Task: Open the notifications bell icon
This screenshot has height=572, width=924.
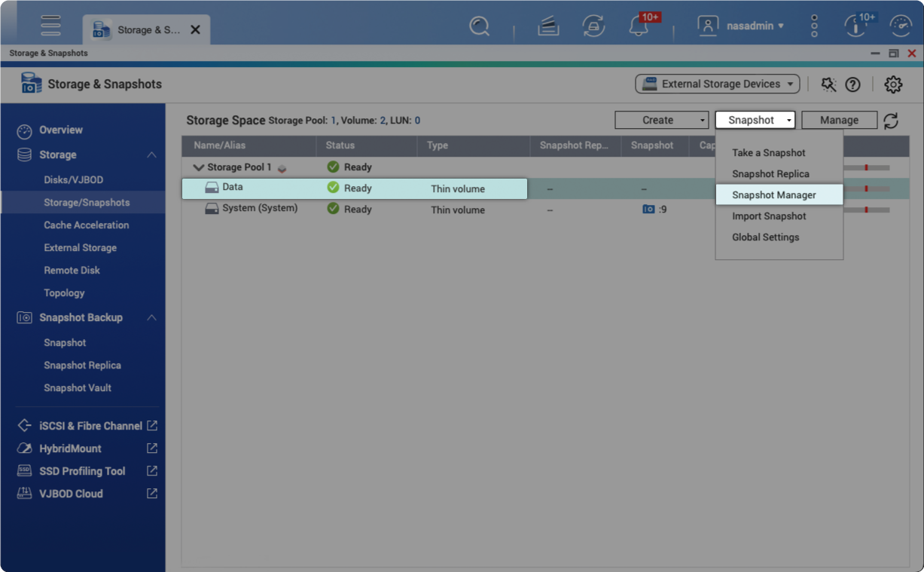Action: point(639,26)
